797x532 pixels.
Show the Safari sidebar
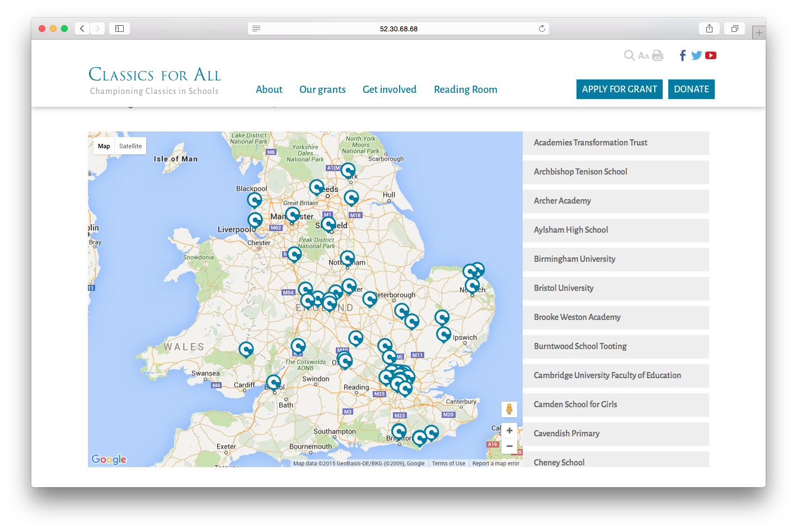[119, 29]
